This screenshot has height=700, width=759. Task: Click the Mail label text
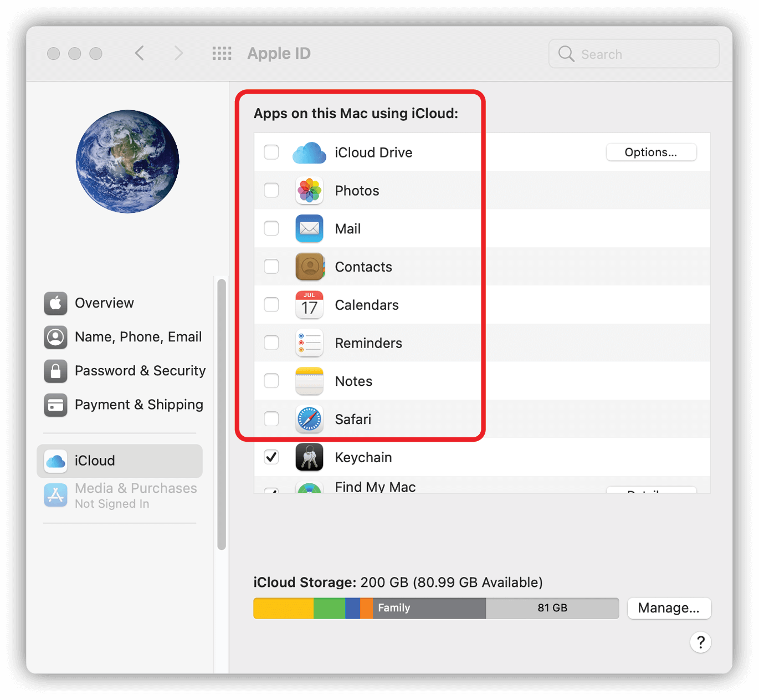[347, 229]
